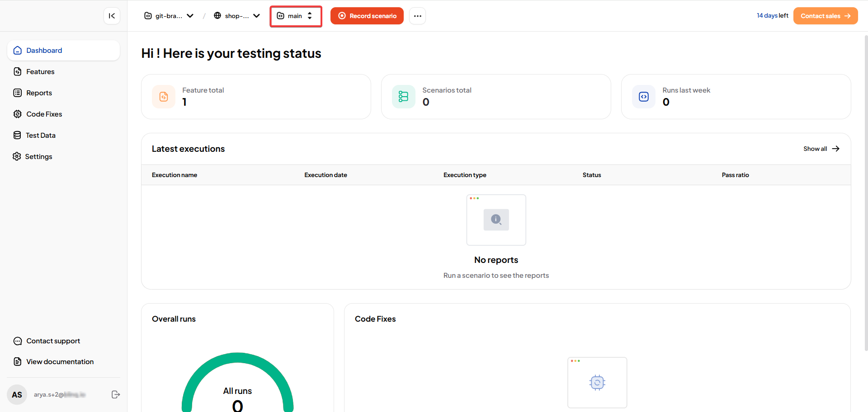Expand the git-bra... project dropdown
868x412 pixels.
tap(169, 16)
